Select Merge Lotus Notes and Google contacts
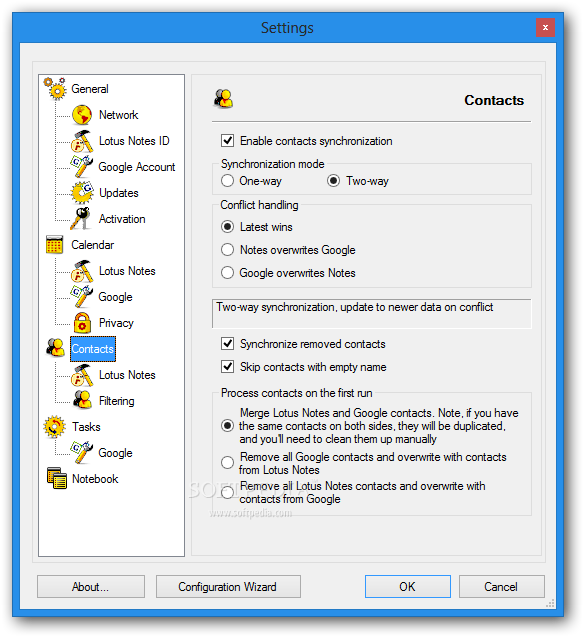This screenshot has height=637, width=584. pos(227,426)
